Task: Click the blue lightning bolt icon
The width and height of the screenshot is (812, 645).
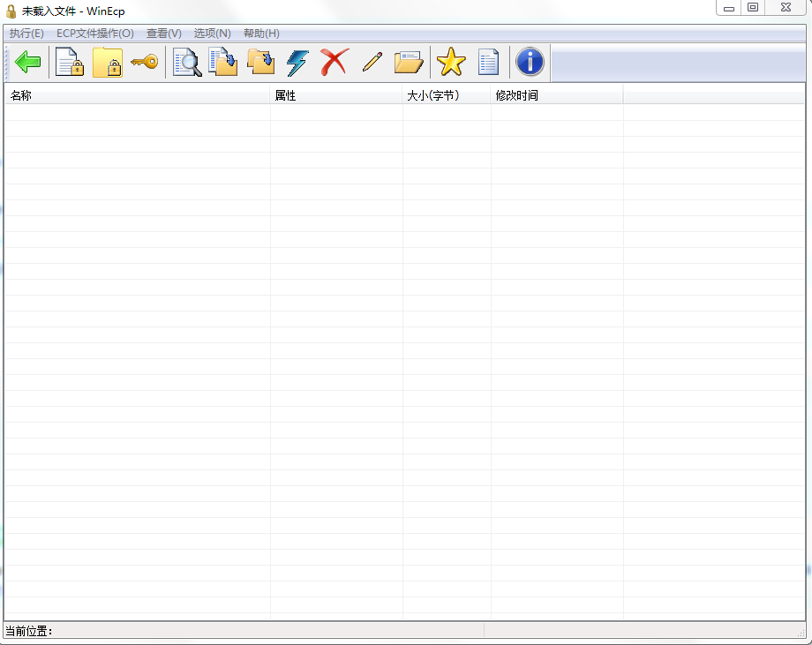Action: click(x=297, y=63)
